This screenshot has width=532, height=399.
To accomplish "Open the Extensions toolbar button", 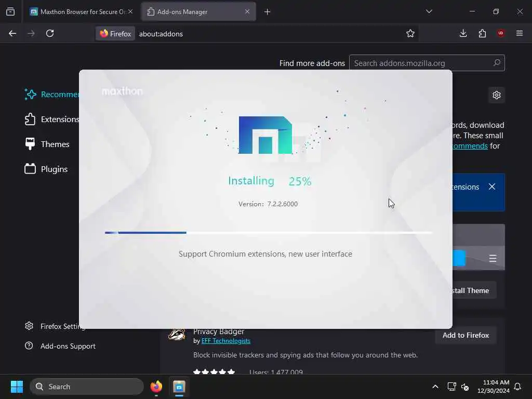I will [482, 33].
